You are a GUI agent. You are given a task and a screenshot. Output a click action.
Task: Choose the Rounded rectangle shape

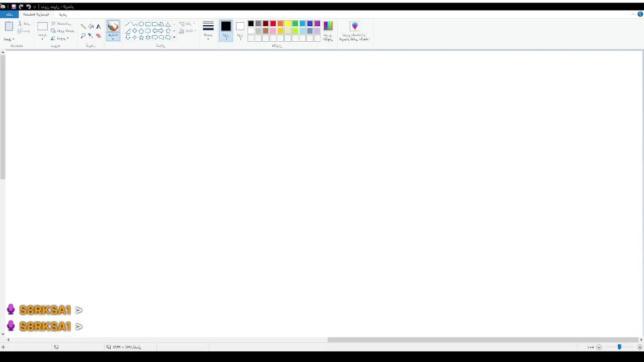(x=154, y=24)
